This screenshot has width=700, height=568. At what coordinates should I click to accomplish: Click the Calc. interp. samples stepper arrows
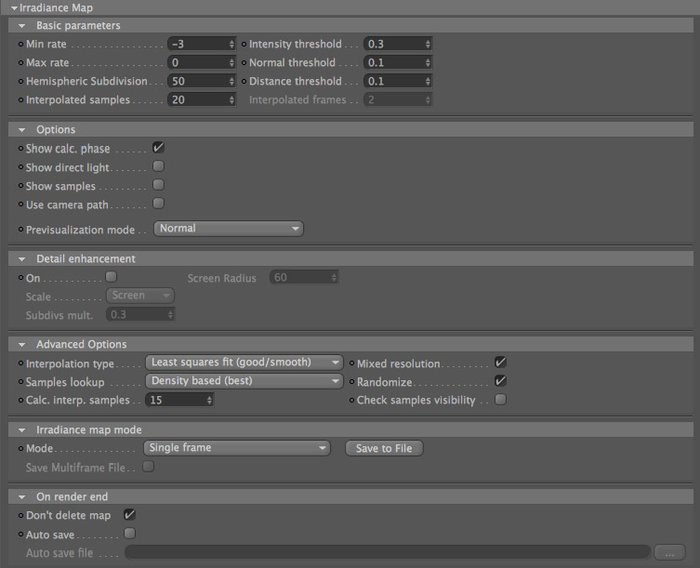[210, 400]
